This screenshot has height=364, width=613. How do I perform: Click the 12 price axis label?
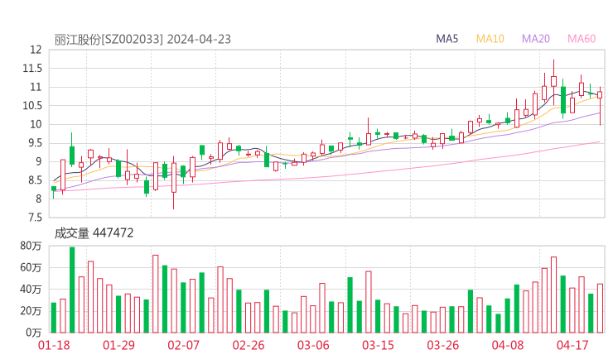(36, 50)
